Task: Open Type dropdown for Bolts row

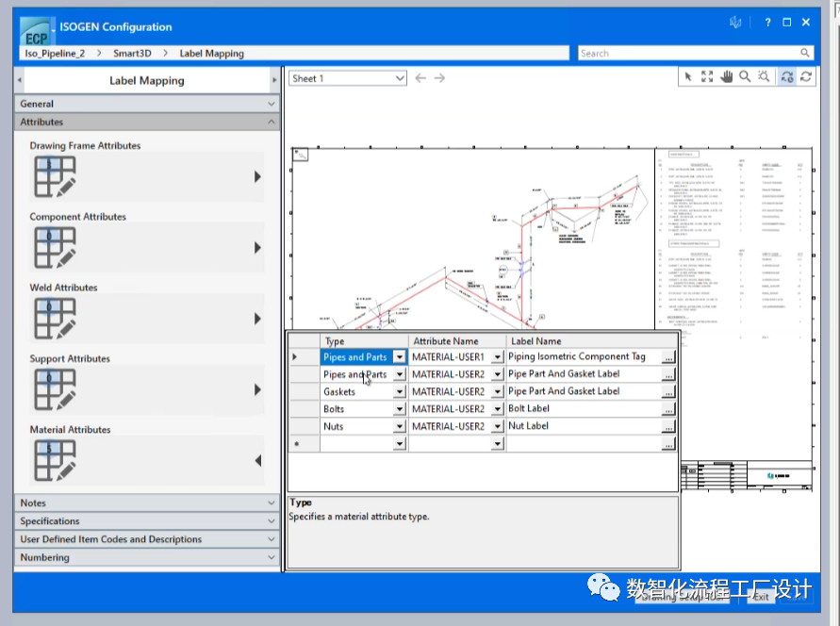Action: [400, 409]
